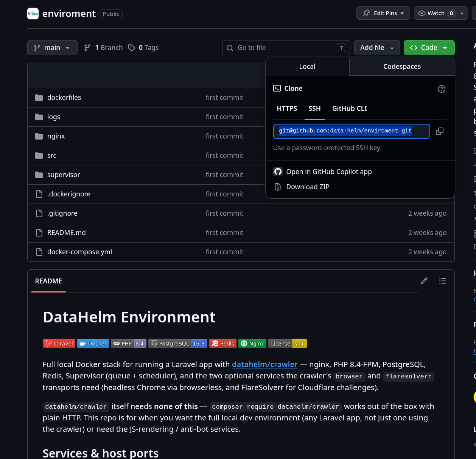The width and height of the screenshot is (476, 459).
Task: Click the help question mark icon beside Clone
Action: pos(442,89)
